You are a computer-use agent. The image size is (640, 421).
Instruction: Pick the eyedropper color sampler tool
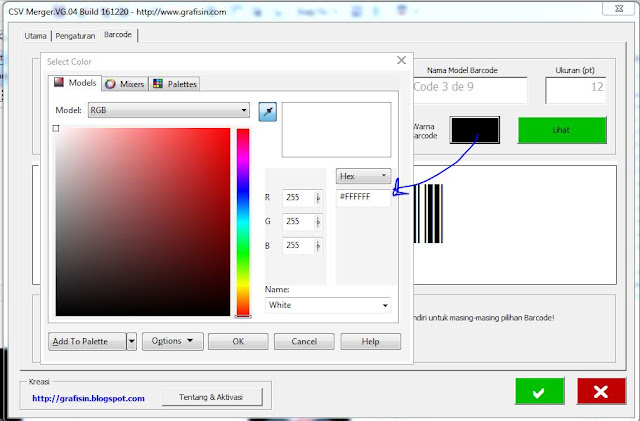tap(268, 112)
